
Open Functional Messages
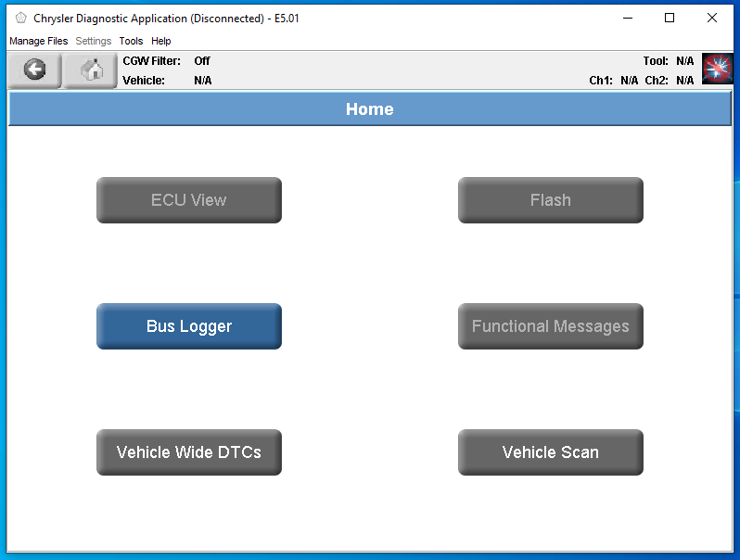click(x=550, y=326)
